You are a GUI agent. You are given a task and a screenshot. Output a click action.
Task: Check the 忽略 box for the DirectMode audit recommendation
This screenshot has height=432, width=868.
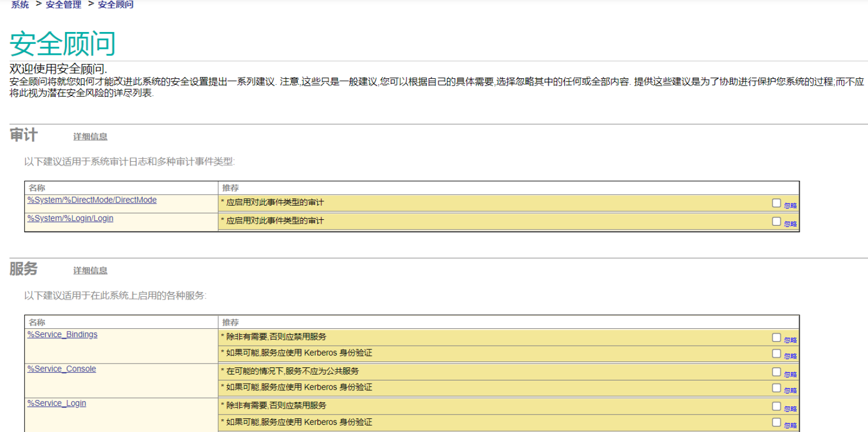[x=776, y=203]
